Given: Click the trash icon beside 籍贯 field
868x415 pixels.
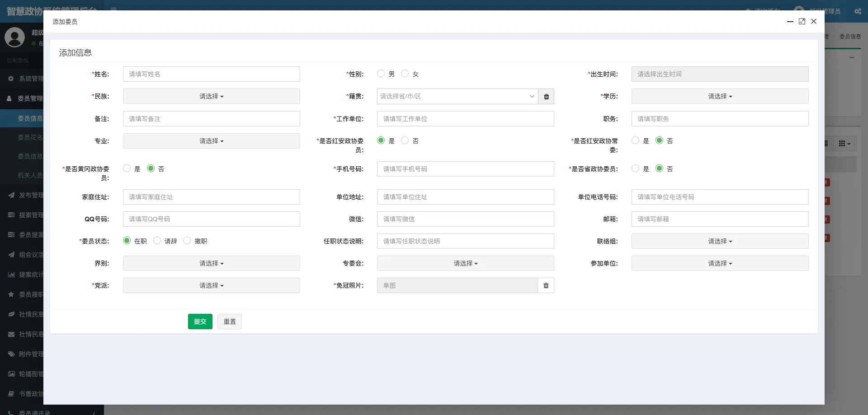Looking at the screenshot, I should click(x=546, y=97).
